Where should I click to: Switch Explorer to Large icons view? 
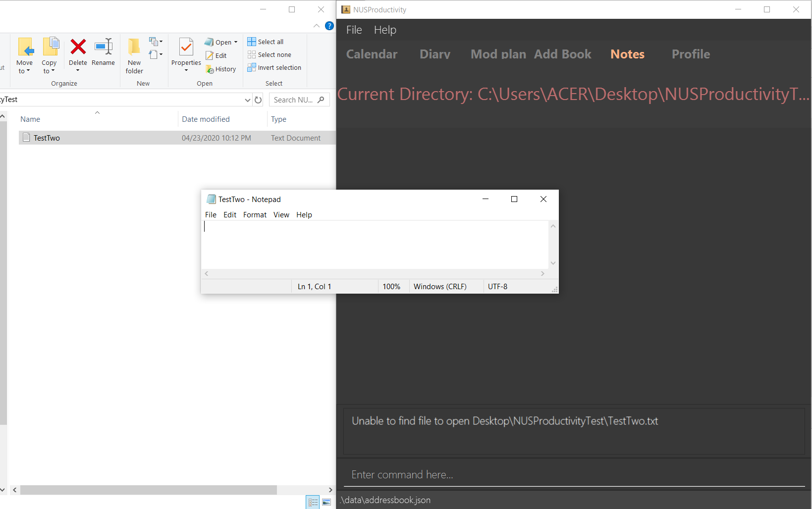coord(326,502)
